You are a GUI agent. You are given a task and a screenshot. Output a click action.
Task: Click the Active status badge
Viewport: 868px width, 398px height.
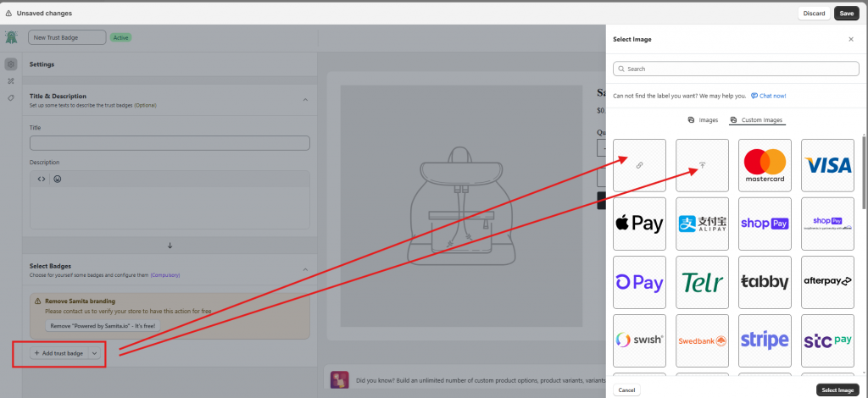click(x=120, y=37)
